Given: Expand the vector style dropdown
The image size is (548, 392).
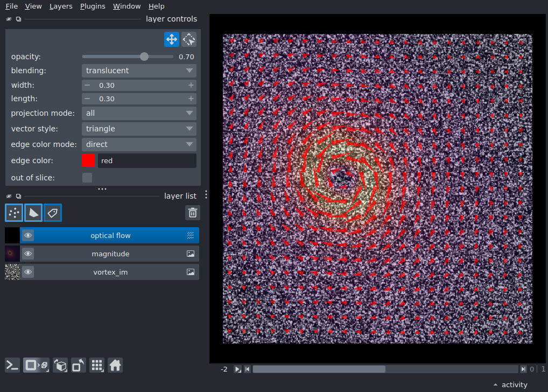Looking at the screenshot, I should [139, 129].
